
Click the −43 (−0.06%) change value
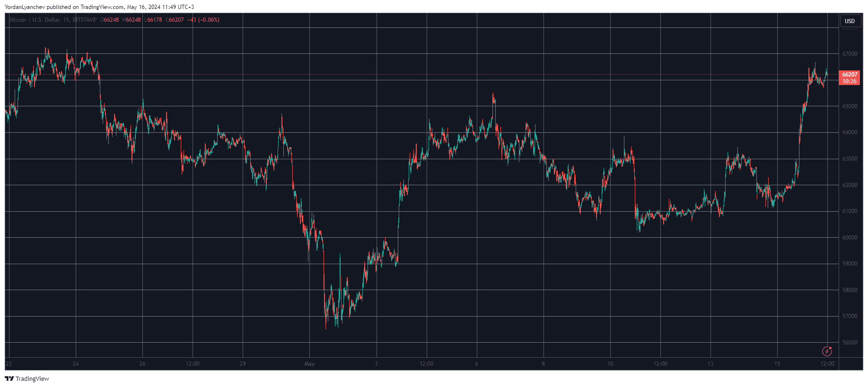tap(203, 20)
